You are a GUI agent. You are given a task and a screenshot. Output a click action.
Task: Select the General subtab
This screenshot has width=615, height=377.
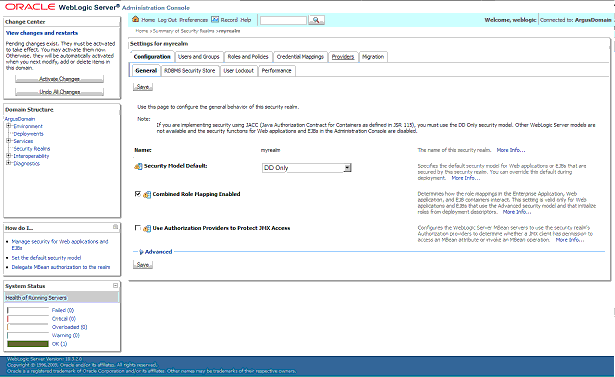click(x=146, y=71)
